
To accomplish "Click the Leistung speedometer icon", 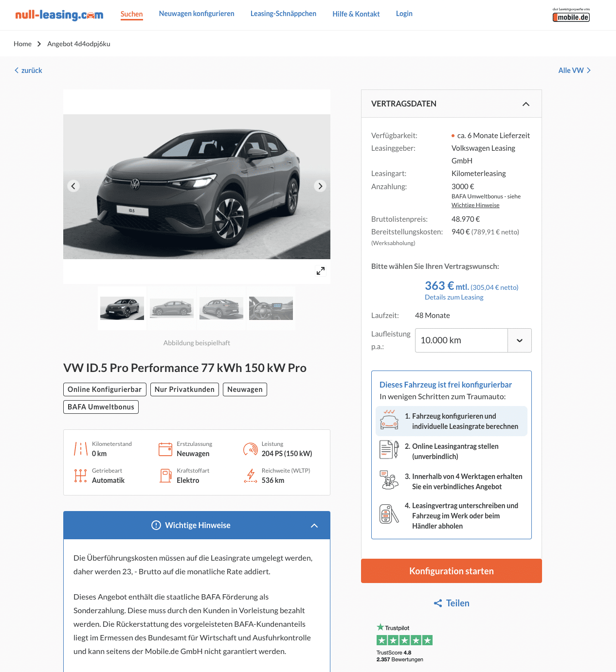I will (x=251, y=449).
